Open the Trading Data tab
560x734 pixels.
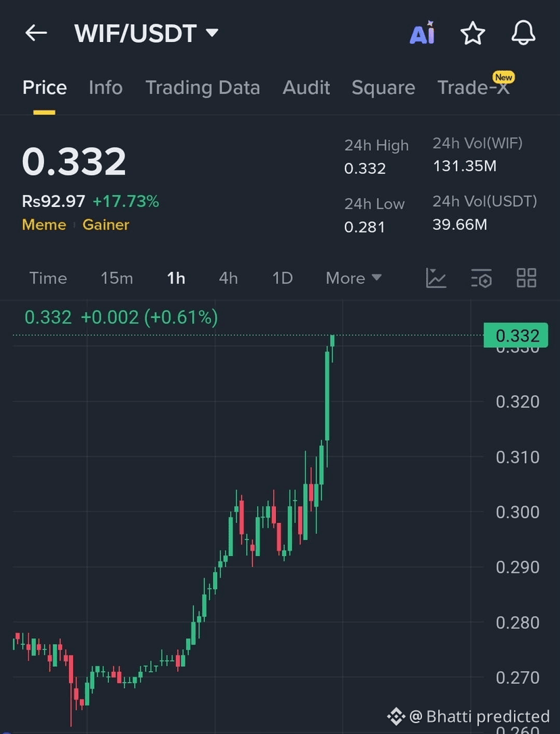tap(203, 87)
